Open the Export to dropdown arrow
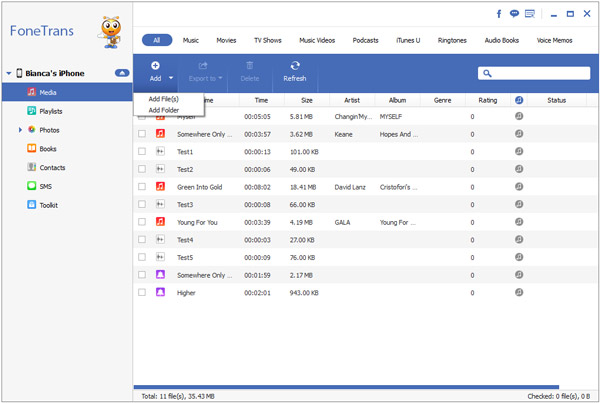 click(220, 78)
